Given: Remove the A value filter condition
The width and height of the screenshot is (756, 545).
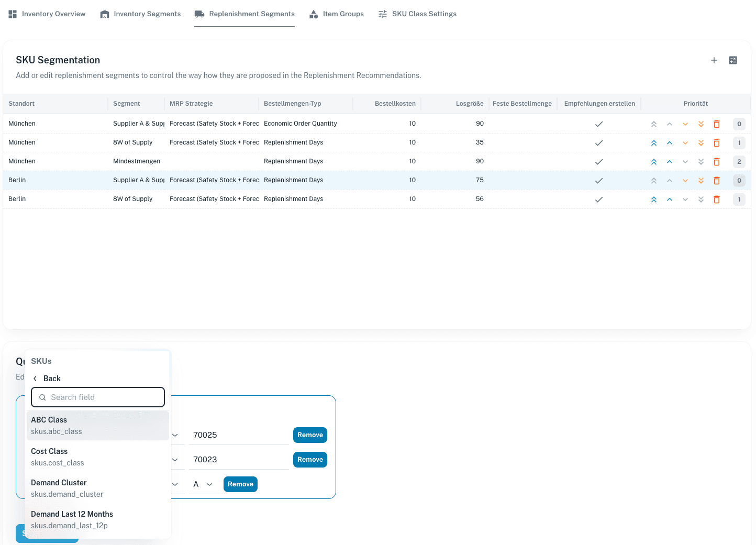Looking at the screenshot, I should (240, 484).
